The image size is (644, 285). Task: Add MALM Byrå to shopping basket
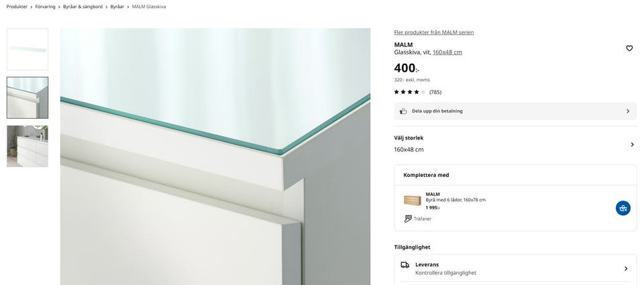(623, 208)
